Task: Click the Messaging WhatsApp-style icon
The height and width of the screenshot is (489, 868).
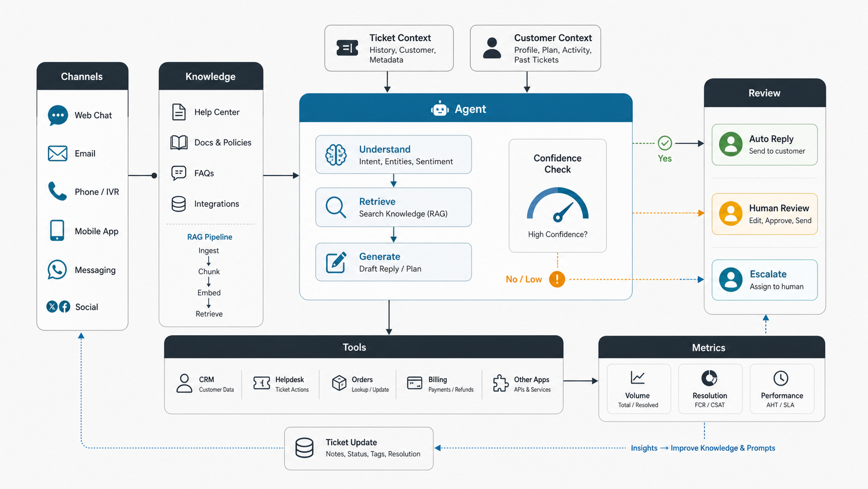Action: coord(57,270)
